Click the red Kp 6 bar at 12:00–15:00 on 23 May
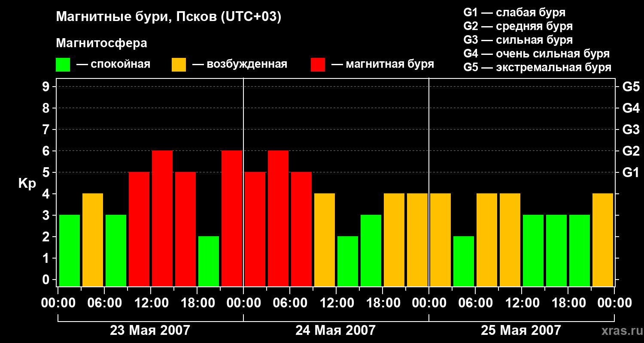Viewport: 644px width, 343px height. 162,218
